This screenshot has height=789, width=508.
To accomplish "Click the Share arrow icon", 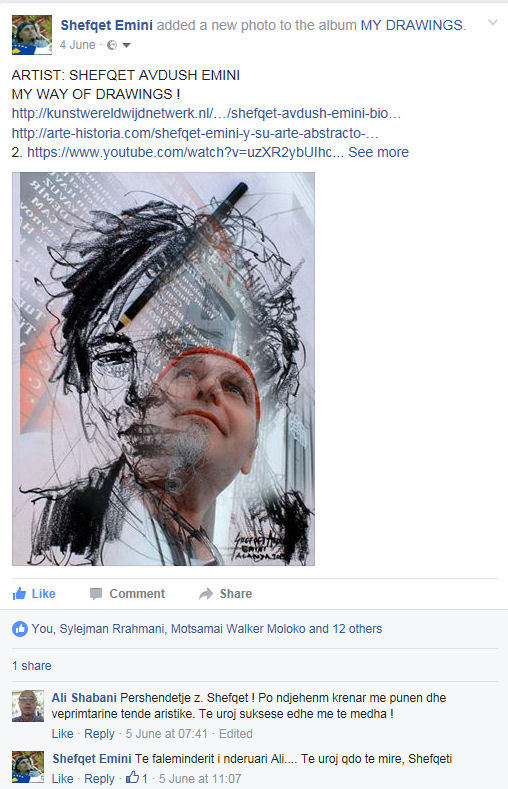I will tap(206, 594).
